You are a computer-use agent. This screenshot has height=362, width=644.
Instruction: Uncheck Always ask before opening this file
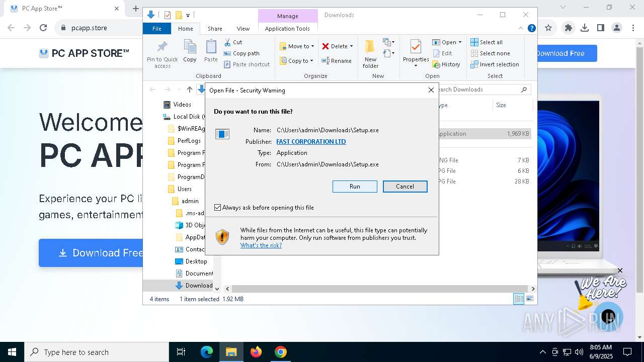[217, 208]
